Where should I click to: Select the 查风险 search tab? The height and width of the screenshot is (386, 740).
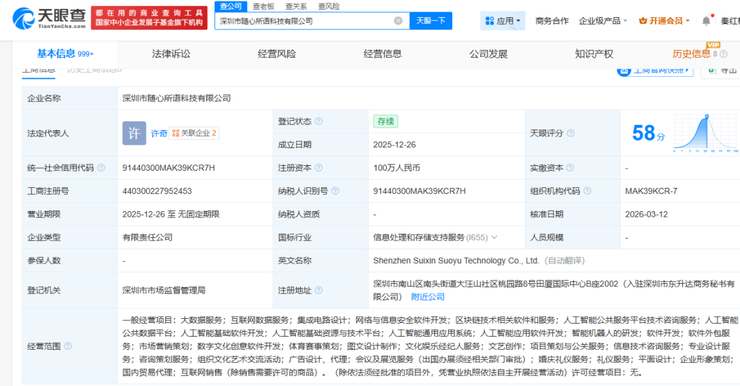[328, 7]
